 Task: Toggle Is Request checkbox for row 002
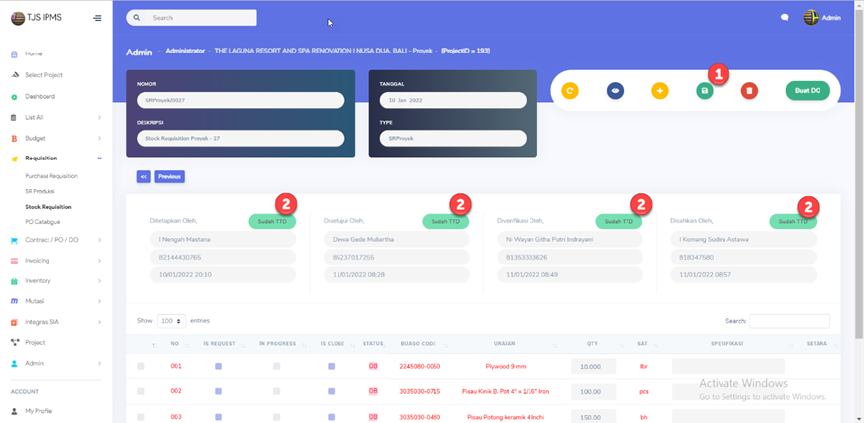click(219, 391)
